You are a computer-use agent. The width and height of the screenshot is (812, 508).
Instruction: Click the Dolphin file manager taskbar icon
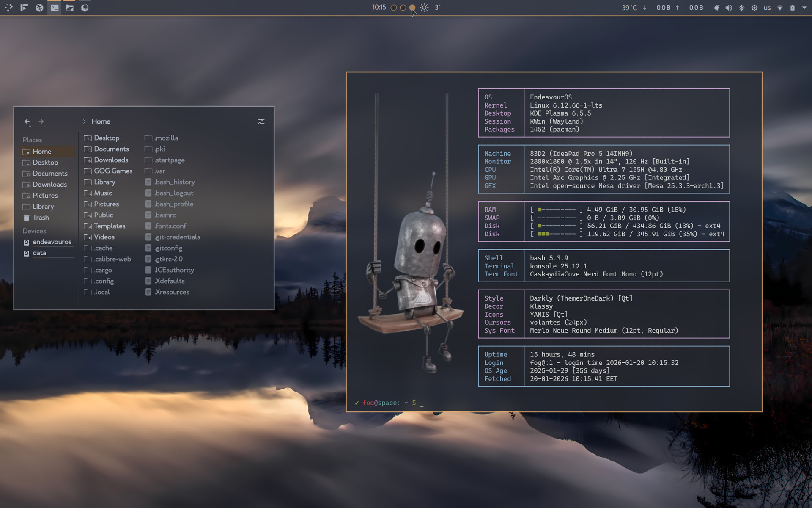69,8
